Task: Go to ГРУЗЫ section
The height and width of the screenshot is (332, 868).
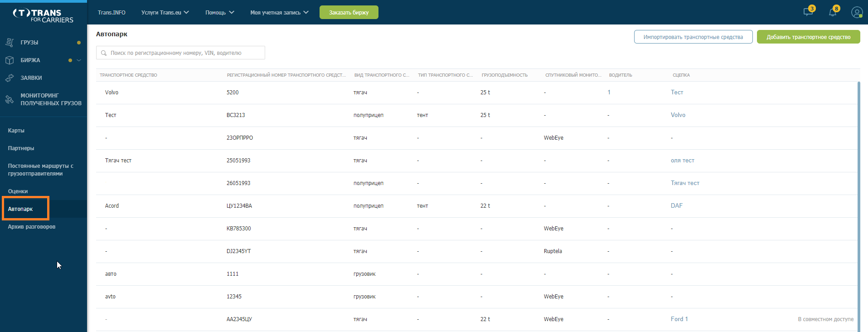Action: click(29, 42)
